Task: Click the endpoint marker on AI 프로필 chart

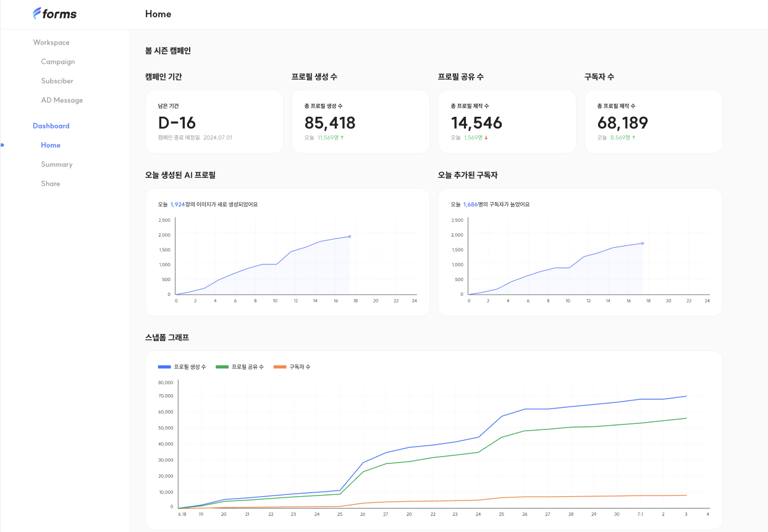Action: [x=350, y=237]
